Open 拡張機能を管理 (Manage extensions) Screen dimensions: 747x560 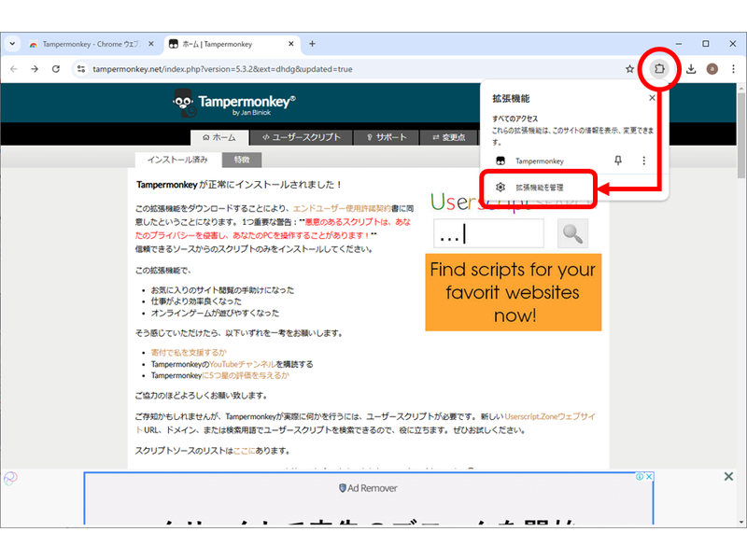pyautogui.click(x=540, y=188)
